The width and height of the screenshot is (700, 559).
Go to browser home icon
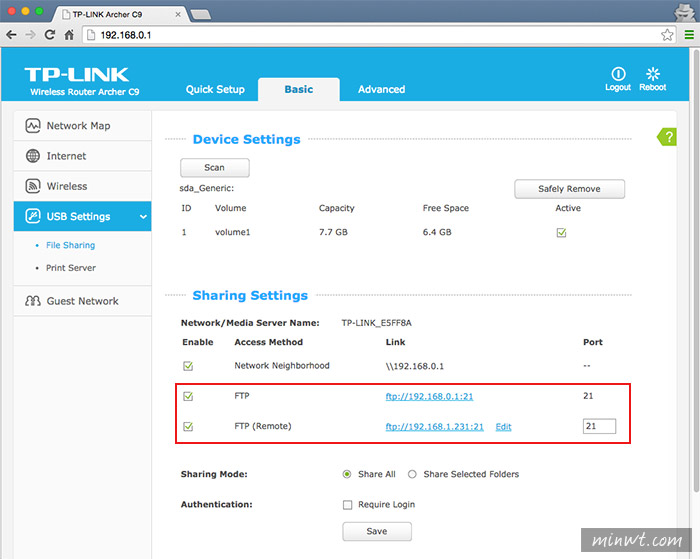[x=69, y=34]
